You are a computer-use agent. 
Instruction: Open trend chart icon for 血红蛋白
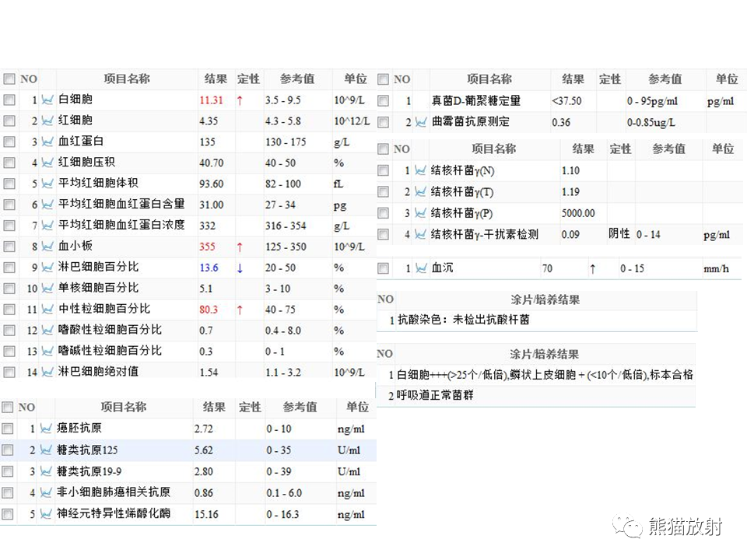pyautogui.click(x=47, y=142)
